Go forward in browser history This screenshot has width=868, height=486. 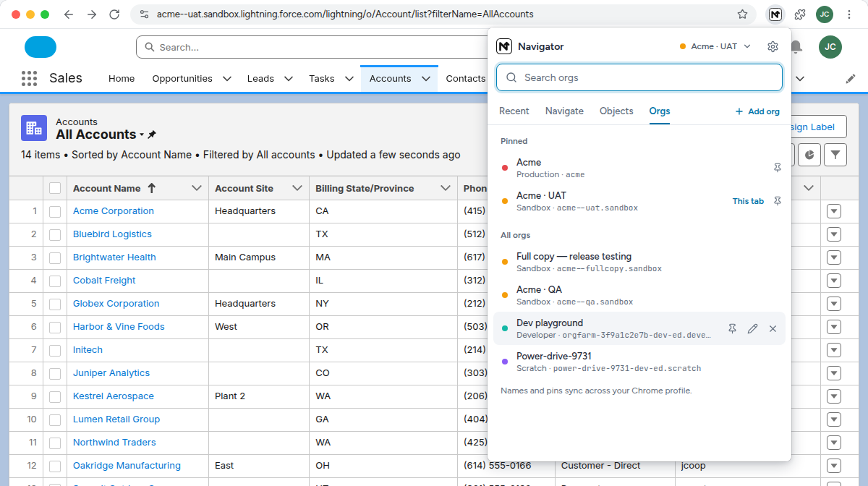[x=91, y=14]
